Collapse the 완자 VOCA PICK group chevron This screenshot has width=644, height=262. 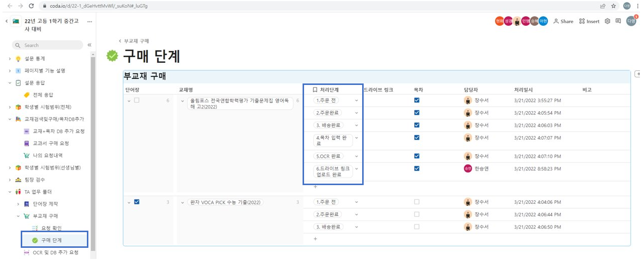coord(183,202)
